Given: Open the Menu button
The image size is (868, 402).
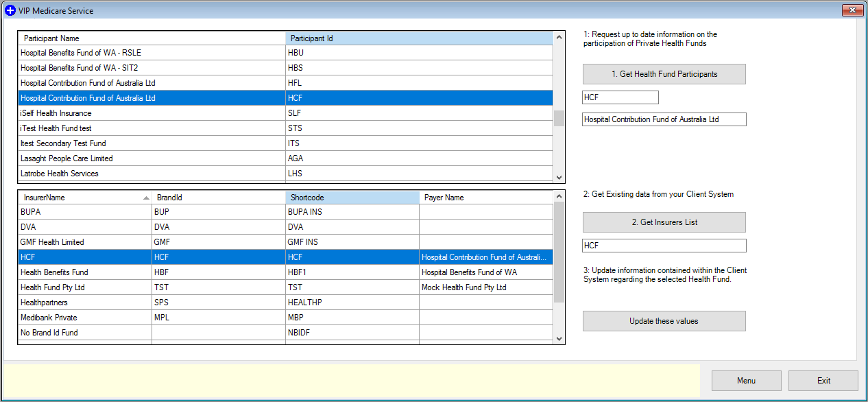Looking at the screenshot, I should coord(746,381).
